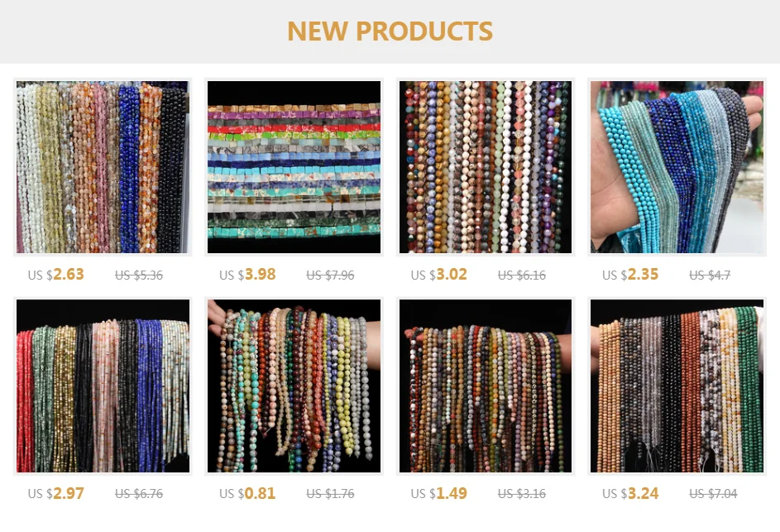Click the US $1.49 sale price
Screen dimensions: 780x532
click(438, 494)
